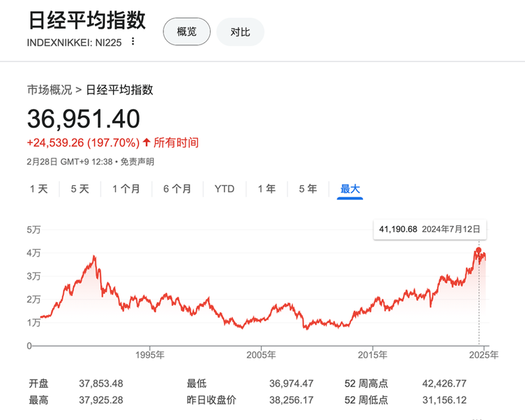
Task: Click the 52 周高点 label
Action: point(366,383)
